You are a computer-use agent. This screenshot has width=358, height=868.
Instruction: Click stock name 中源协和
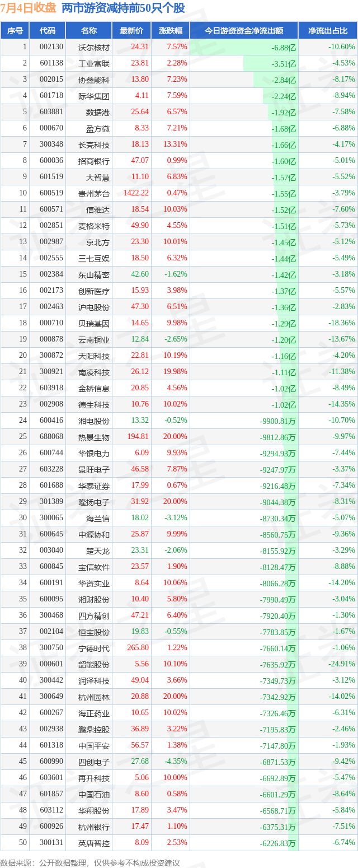(94, 534)
